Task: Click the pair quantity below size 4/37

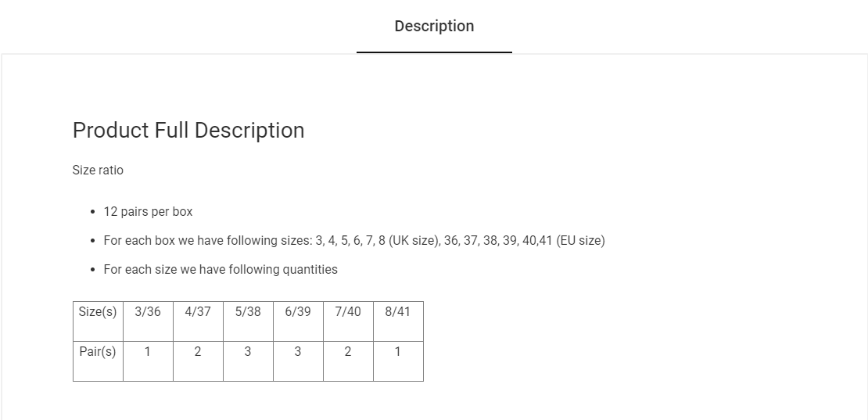Action: coord(198,352)
